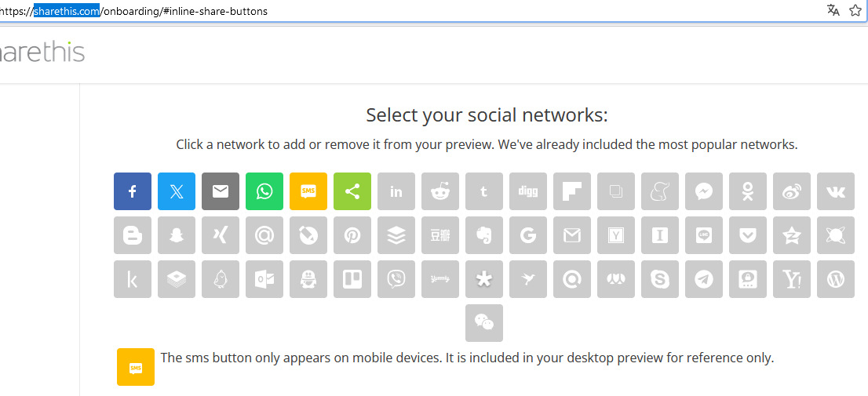Click the green ShareThis share icon

[352, 191]
